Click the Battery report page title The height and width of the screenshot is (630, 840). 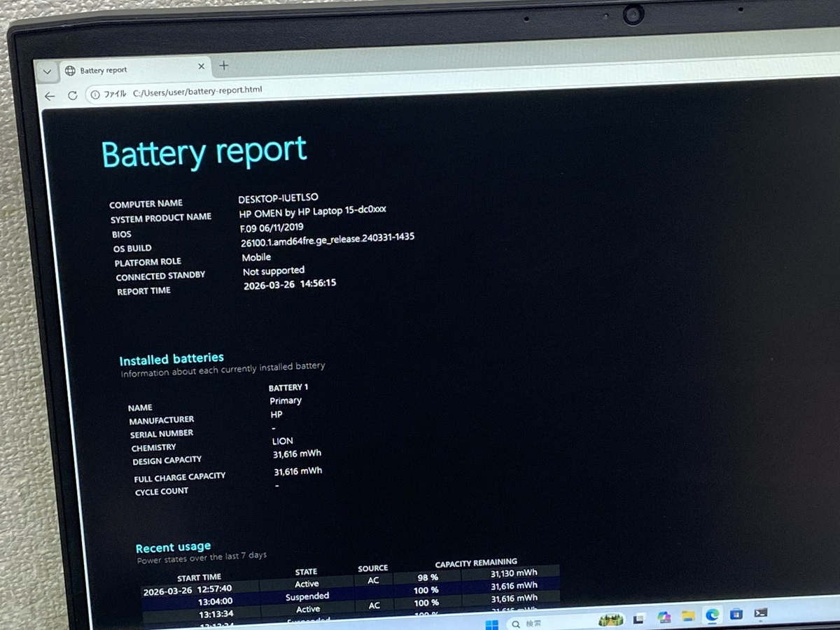click(x=204, y=153)
